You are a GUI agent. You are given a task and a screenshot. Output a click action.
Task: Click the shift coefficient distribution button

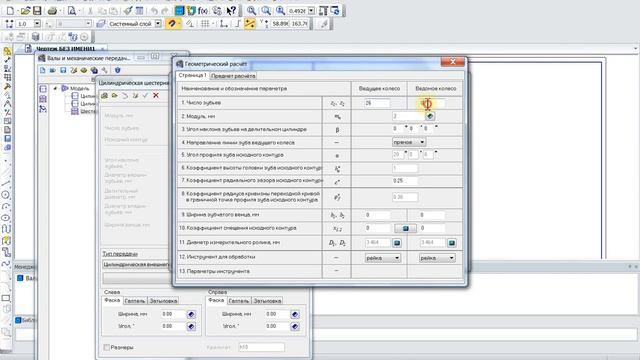pos(405,228)
